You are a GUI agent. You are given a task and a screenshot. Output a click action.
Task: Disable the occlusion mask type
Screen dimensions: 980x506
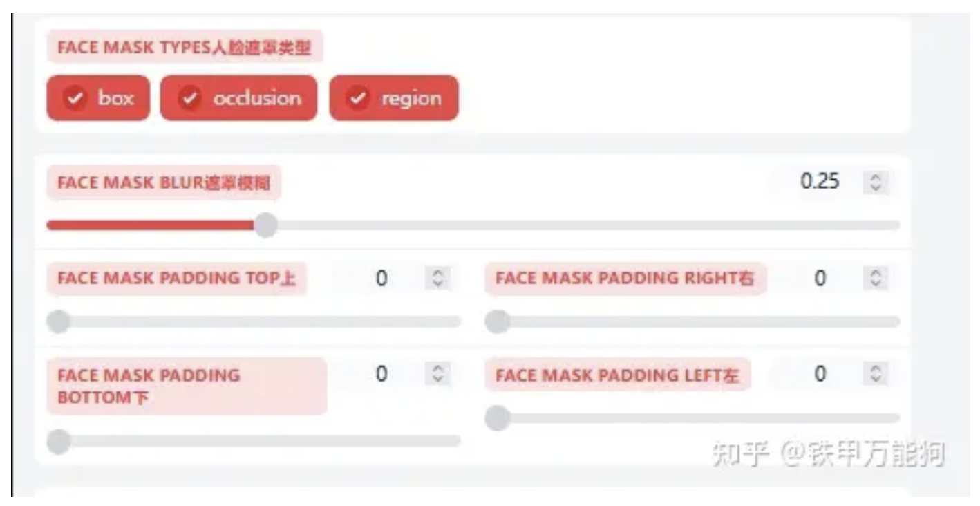(x=237, y=98)
